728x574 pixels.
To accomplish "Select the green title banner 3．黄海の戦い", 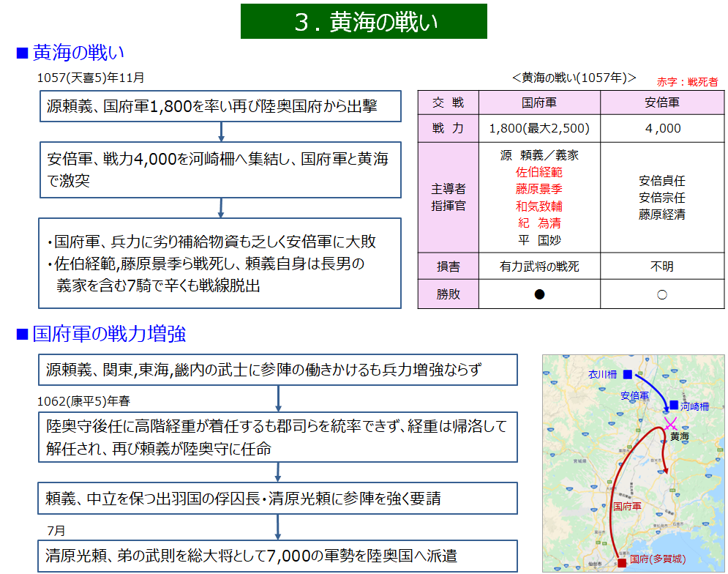I will pos(364,21).
